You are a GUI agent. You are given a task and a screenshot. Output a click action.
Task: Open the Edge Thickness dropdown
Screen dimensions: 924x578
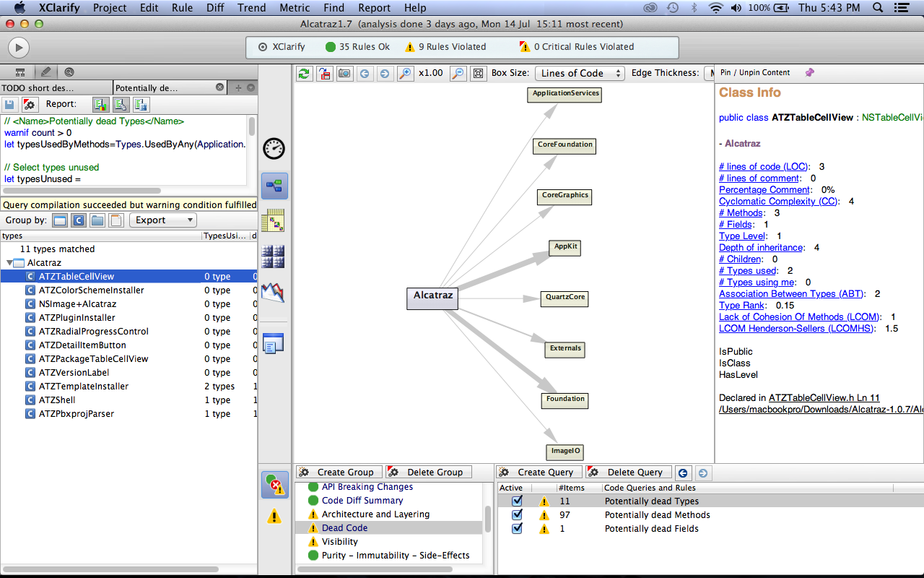[x=710, y=73]
